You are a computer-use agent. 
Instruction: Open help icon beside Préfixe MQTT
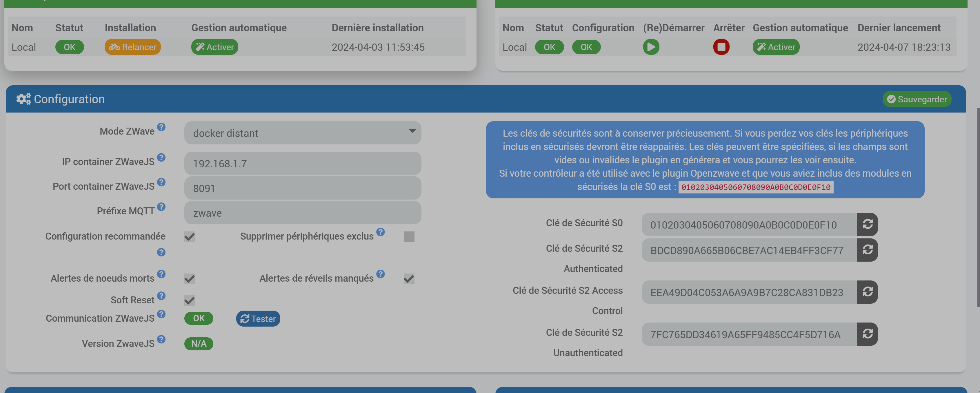tap(161, 207)
